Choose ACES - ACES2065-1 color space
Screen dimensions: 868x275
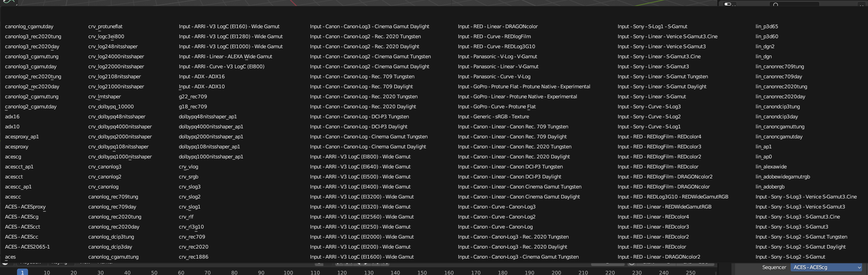pos(27,247)
